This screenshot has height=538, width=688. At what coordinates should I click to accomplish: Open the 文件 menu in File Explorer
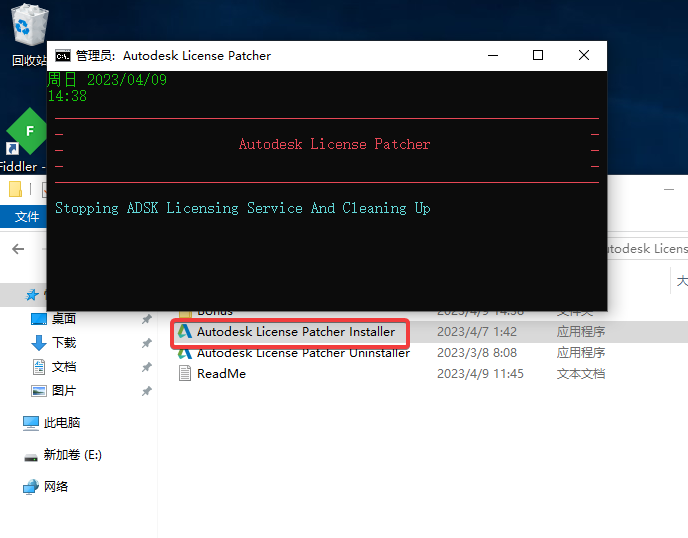(x=26, y=216)
